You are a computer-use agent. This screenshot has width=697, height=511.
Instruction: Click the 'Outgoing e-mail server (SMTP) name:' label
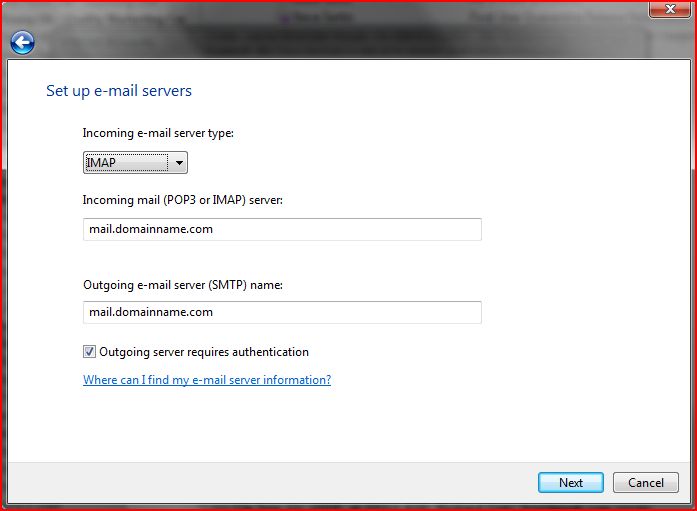(183, 285)
